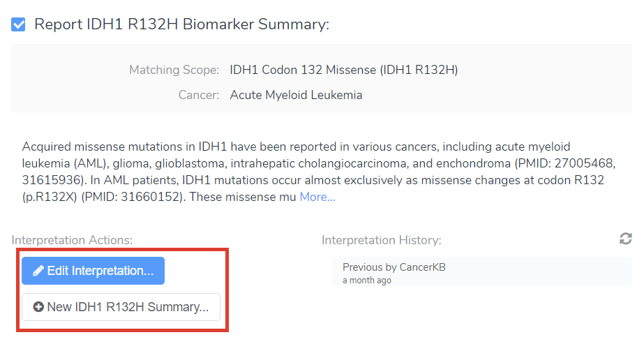Refresh the Interpretation History list
The width and height of the screenshot is (644, 351).
625,239
